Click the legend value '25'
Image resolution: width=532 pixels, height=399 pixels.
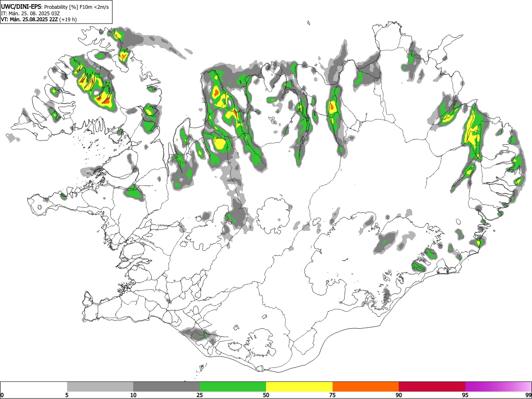click(x=200, y=395)
